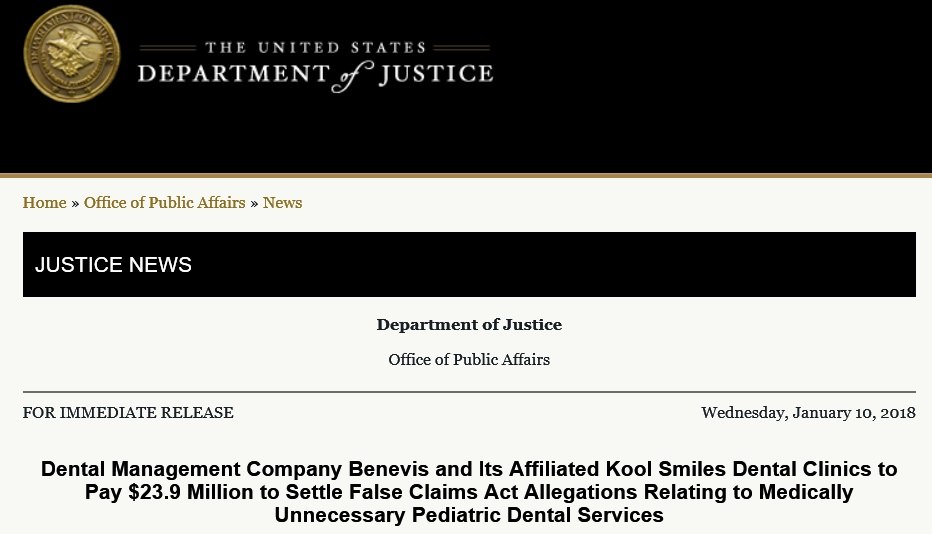Click the Department of Justice gold seal

(x=71, y=54)
